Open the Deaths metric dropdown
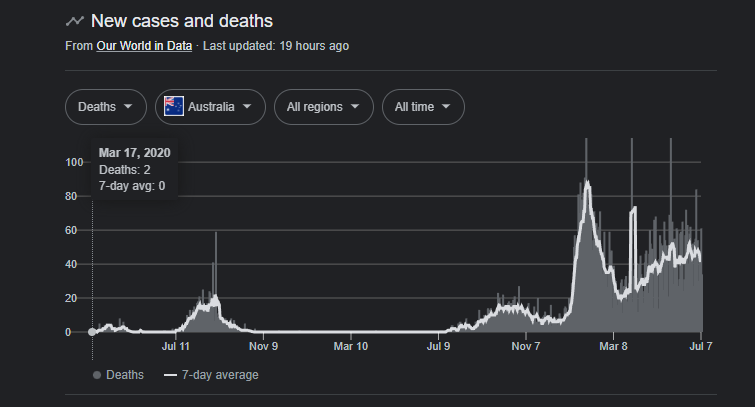The width and height of the screenshot is (755, 407). point(106,106)
